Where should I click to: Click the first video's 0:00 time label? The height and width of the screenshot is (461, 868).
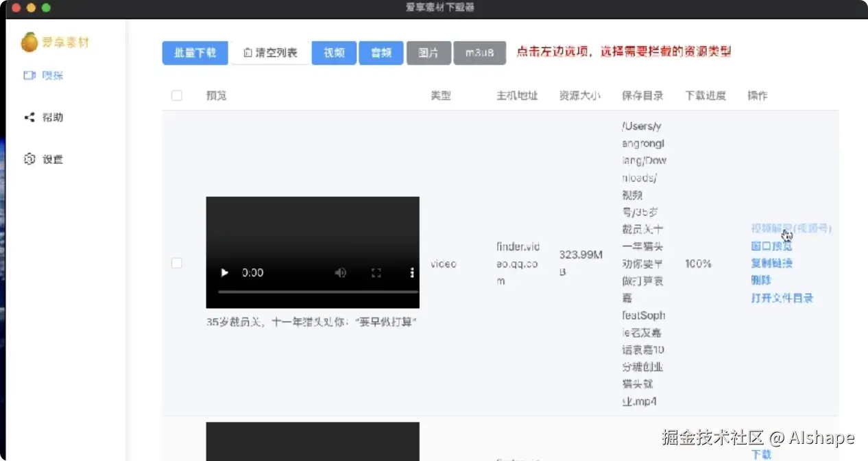click(252, 272)
